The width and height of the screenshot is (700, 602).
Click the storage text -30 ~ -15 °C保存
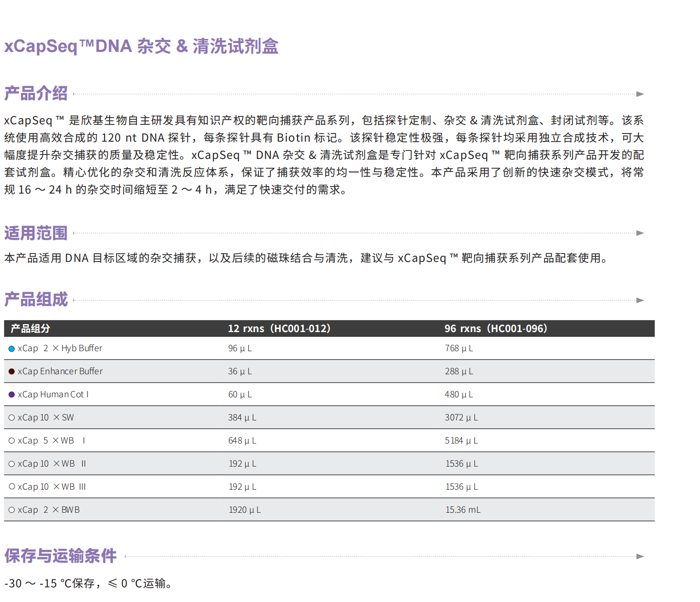click(x=49, y=583)
